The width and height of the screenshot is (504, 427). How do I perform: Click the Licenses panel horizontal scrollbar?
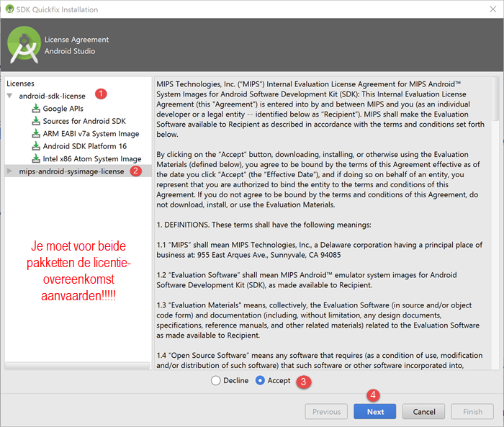(x=78, y=366)
